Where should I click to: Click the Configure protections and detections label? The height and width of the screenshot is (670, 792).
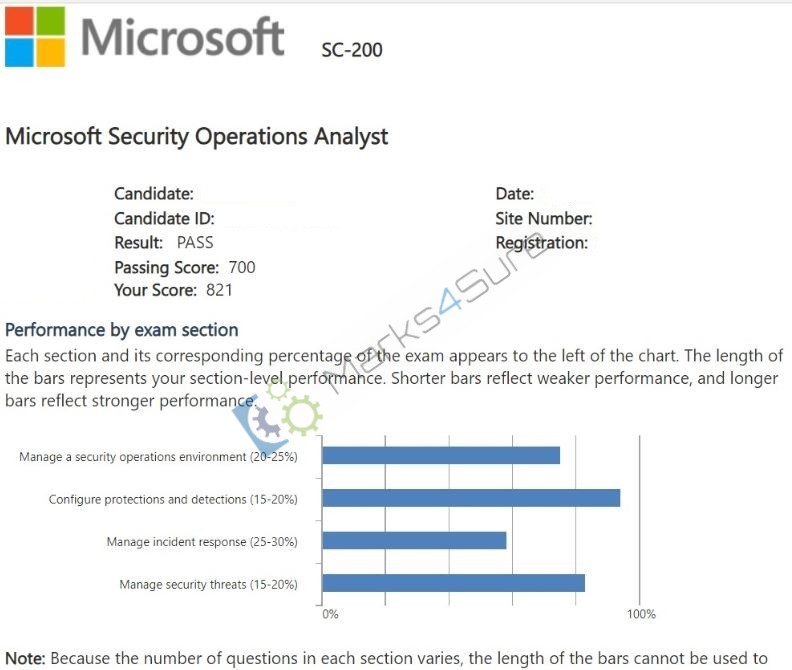click(173, 499)
